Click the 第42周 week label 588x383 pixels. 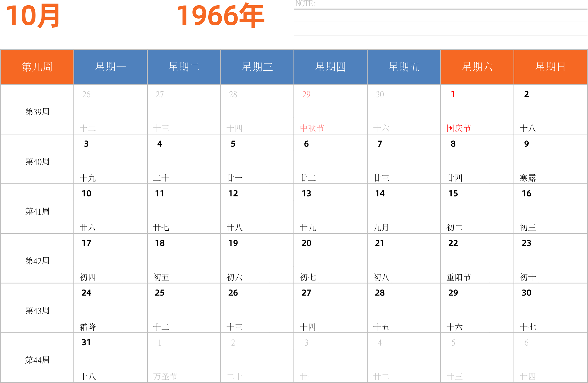37,261
